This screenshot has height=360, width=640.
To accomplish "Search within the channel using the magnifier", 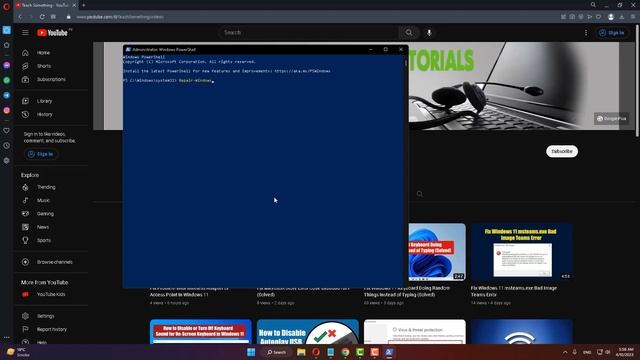I will click(x=420, y=194).
